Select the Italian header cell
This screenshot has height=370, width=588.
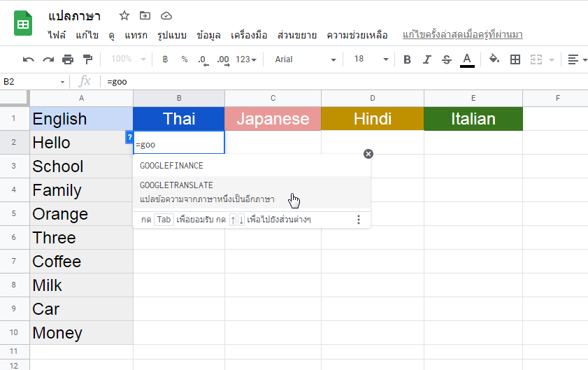[x=473, y=119]
